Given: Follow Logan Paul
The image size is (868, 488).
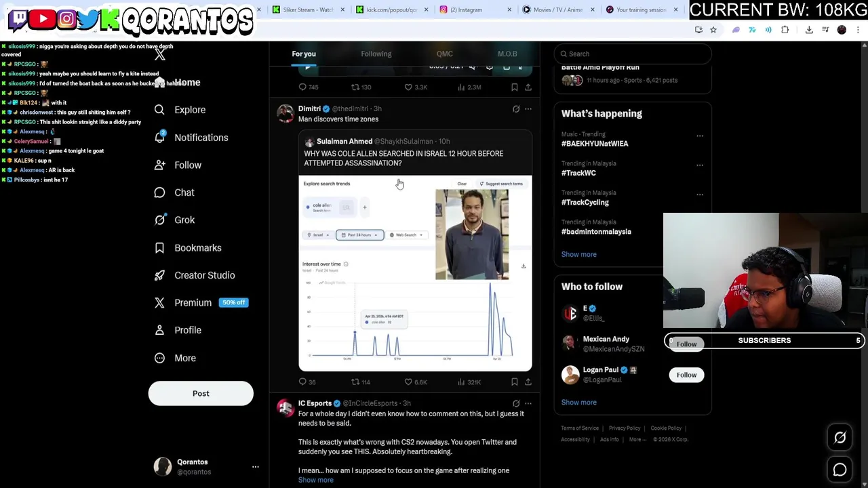Looking at the screenshot, I should [686, 375].
